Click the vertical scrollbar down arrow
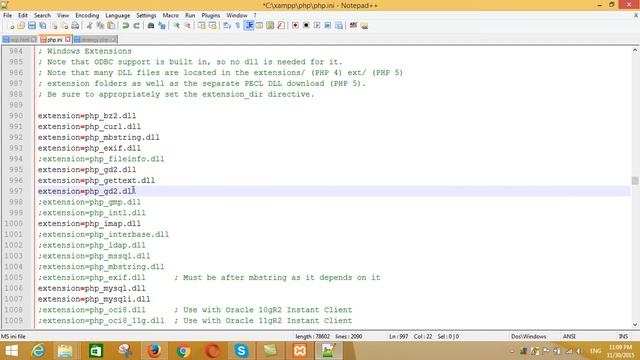Viewport: 640px width, 360px height. click(x=635, y=324)
